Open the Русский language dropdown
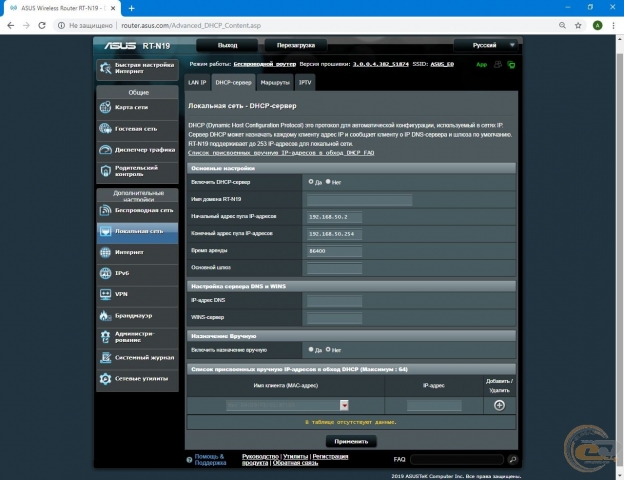624x480 pixels. pos(486,45)
